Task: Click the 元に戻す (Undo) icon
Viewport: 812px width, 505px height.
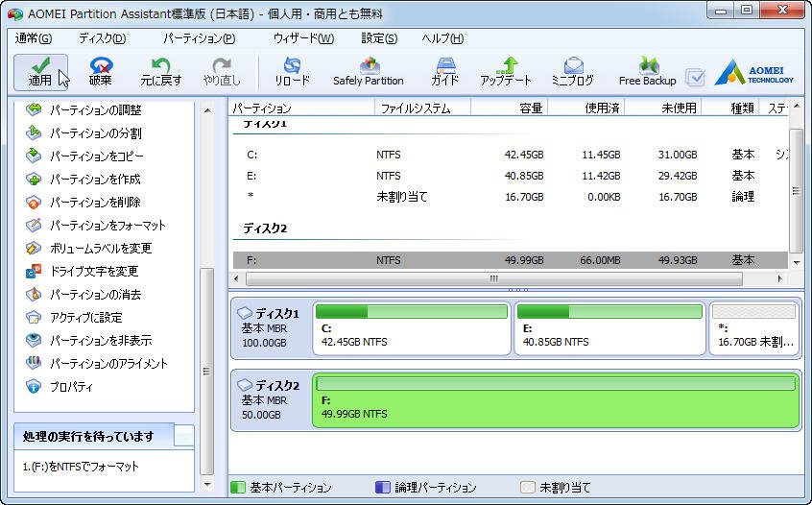Action: point(161,72)
